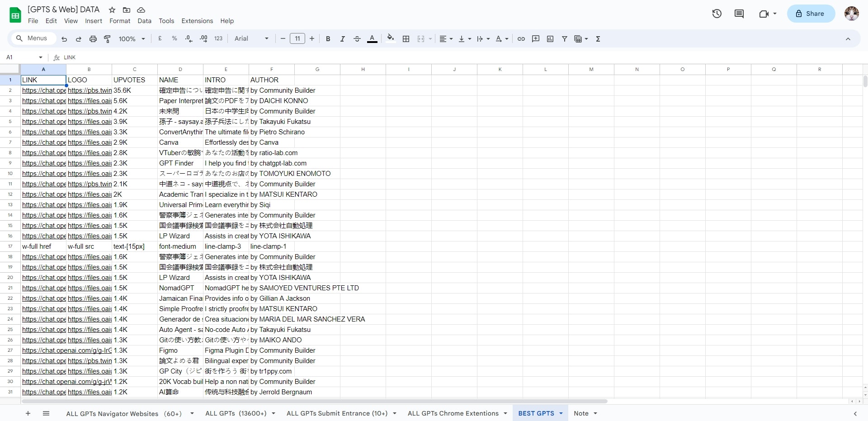Switch to ALL GPTs Chrome Extentions tab
The image size is (868, 421).
coord(453,413)
